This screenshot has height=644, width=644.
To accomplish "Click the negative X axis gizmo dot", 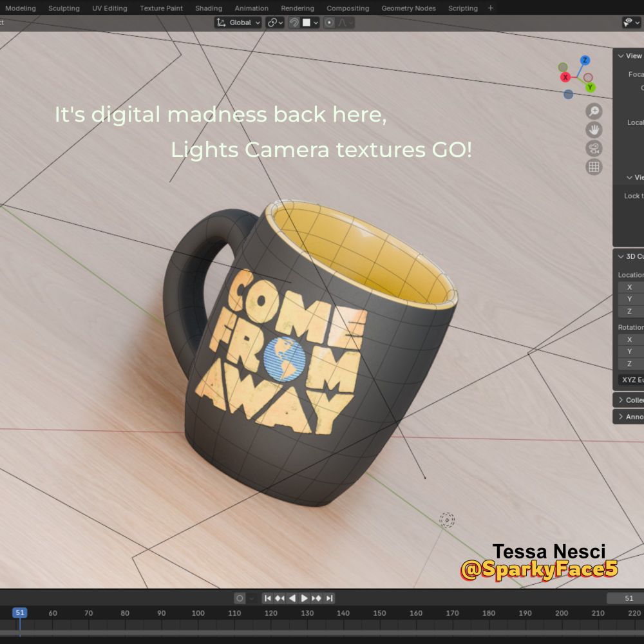I will [x=588, y=77].
